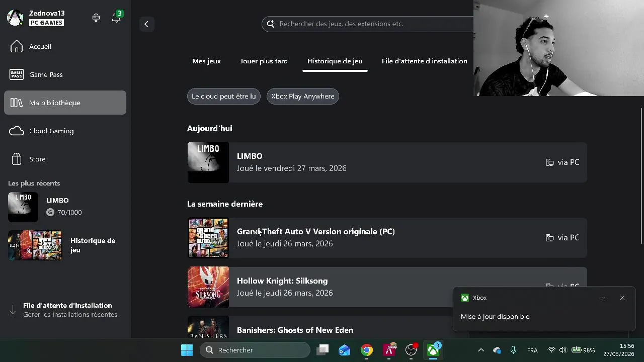Click the Grand Theft Auto V cover thumbnail
This screenshot has width=644, height=362.
coord(208,237)
